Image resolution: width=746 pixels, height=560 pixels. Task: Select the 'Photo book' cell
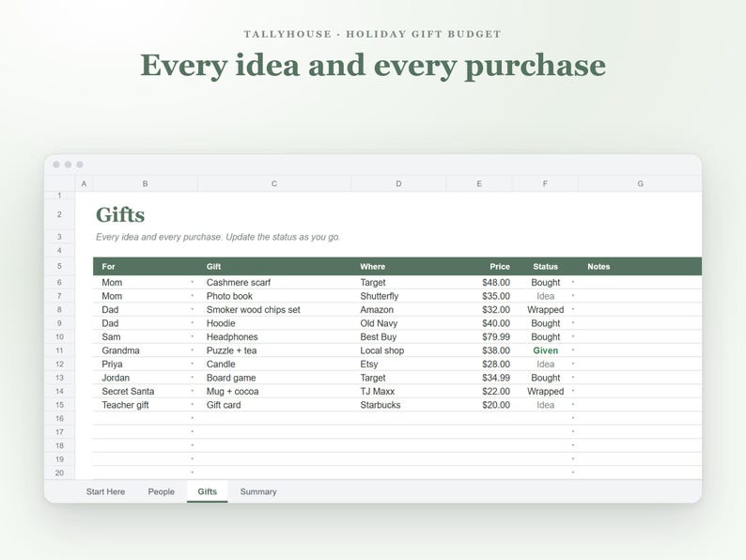[274, 296]
